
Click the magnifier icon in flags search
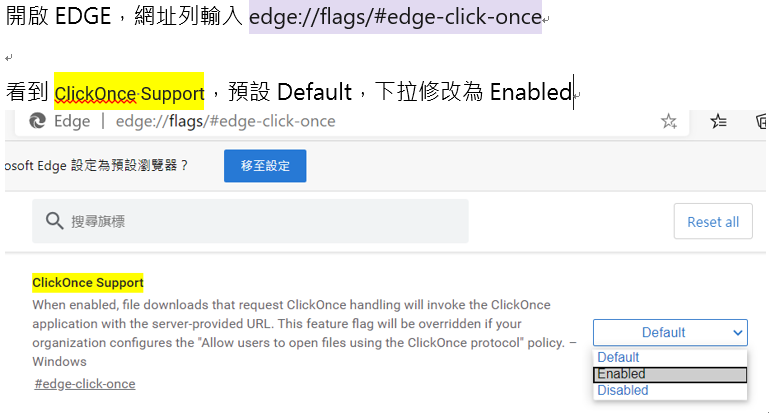point(54,221)
